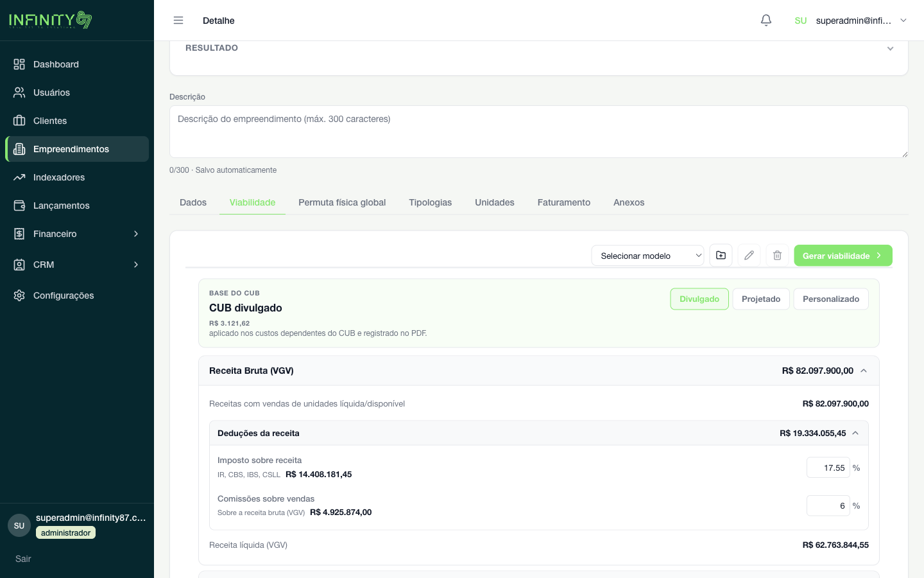Switch to the Tipologias tab

pos(431,202)
